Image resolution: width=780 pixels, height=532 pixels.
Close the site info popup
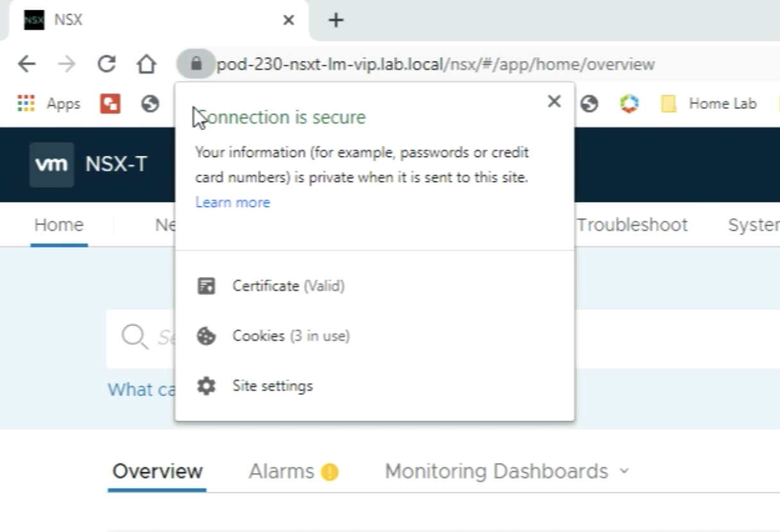(x=554, y=101)
